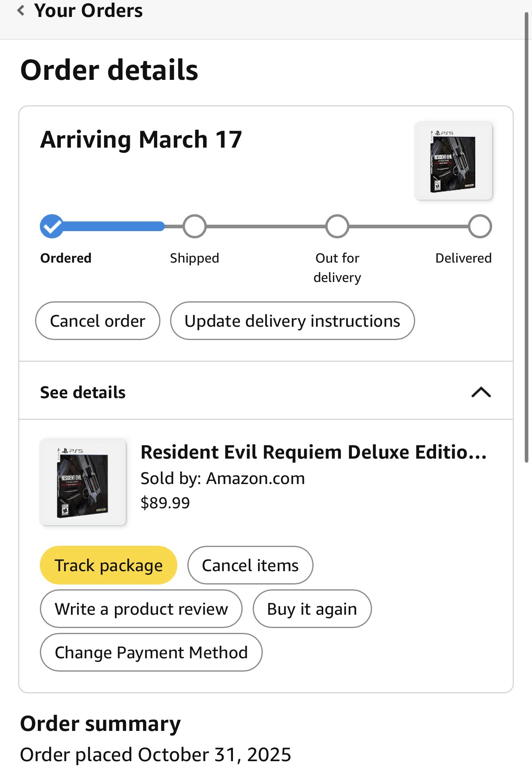Tap the back arrow beside Your Orders
532x766 pixels.
(x=21, y=10)
